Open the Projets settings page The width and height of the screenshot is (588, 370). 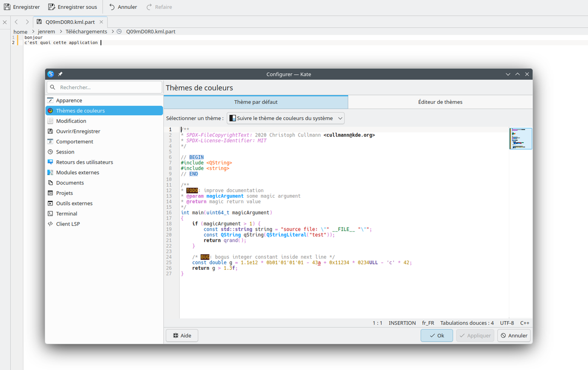(104, 193)
